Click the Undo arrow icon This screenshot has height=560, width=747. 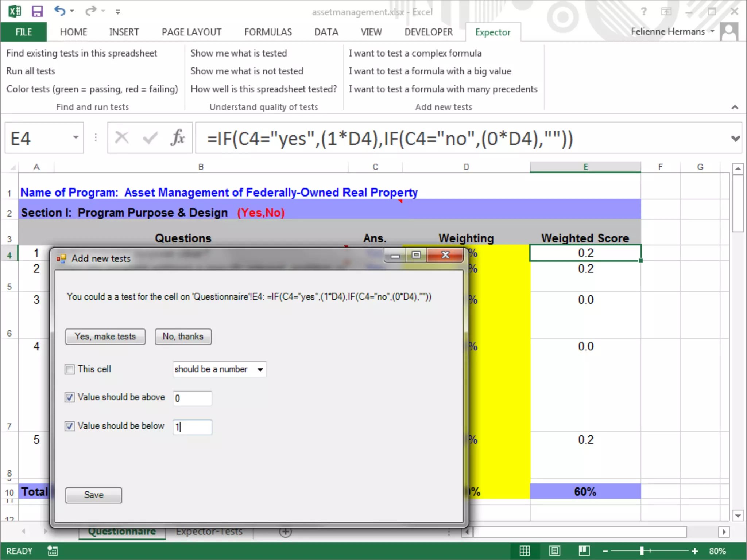tap(59, 11)
